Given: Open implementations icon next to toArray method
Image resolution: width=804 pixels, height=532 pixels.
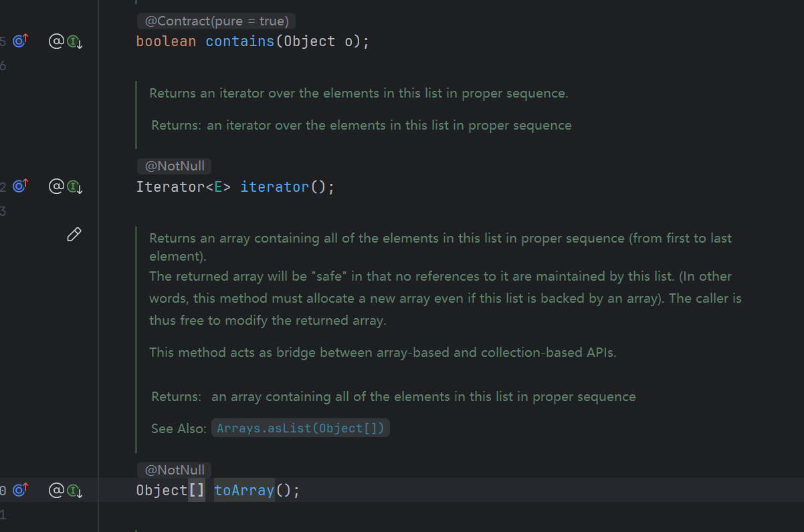Looking at the screenshot, I should 74,491.
